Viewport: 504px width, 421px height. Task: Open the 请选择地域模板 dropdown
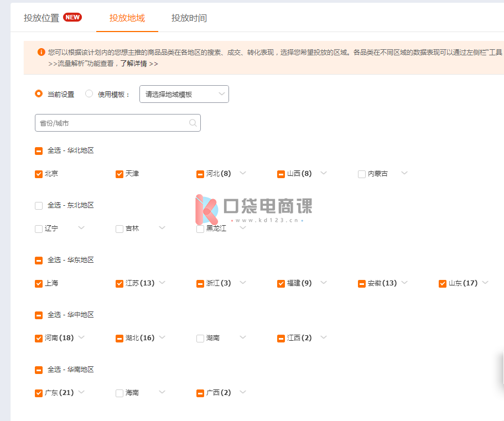click(184, 94)
